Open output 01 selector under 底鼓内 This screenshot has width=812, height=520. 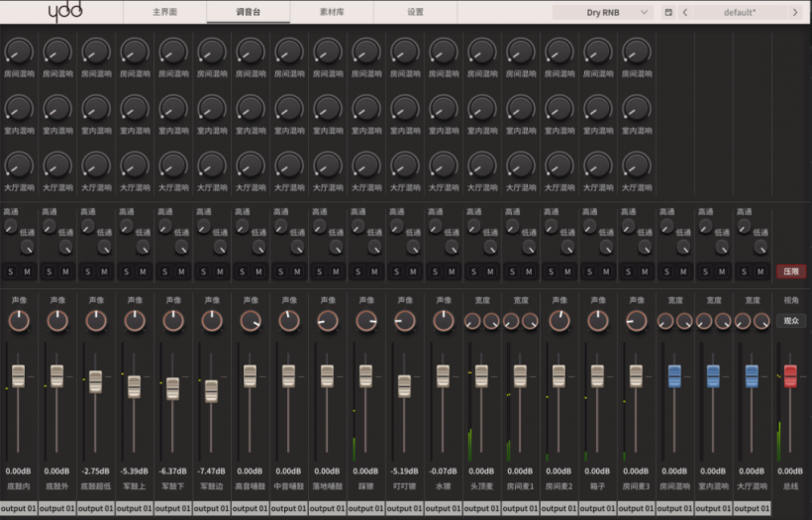(x=19, y=509)
